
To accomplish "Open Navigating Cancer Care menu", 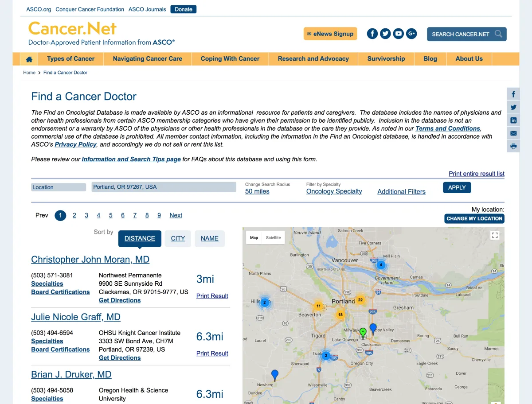I will pos(148,59).
